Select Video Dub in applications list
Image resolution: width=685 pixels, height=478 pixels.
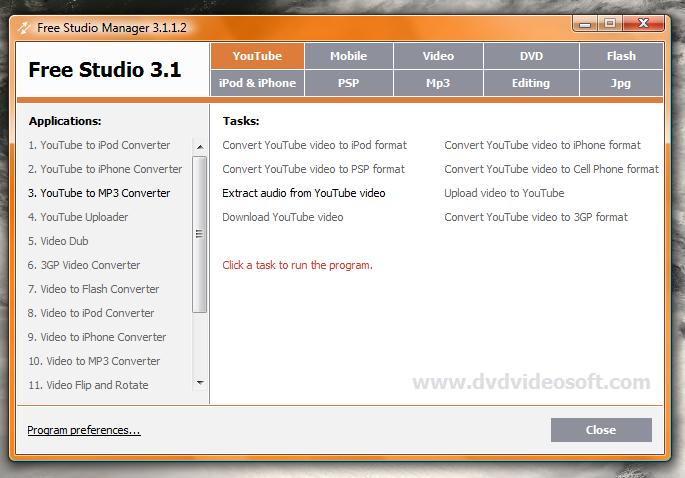[x=58, y=241]
